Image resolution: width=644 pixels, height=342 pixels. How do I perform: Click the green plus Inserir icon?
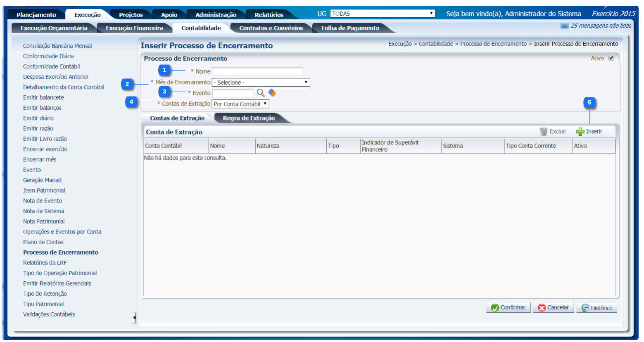click(x=580, y=132)
